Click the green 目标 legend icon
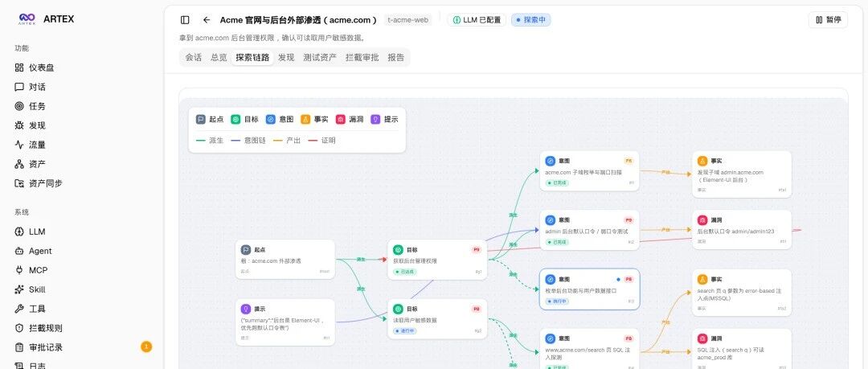868x369 pixels. (x=235, y=119)
